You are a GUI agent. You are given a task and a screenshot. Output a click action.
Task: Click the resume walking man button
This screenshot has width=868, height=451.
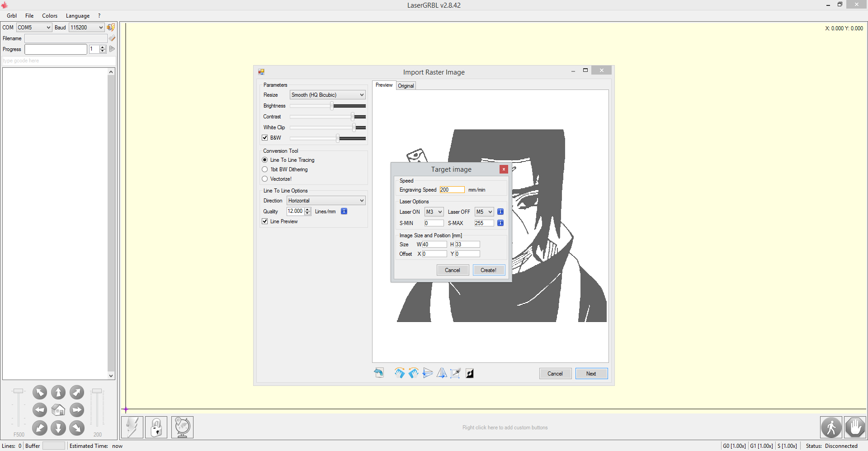(831, 427)
